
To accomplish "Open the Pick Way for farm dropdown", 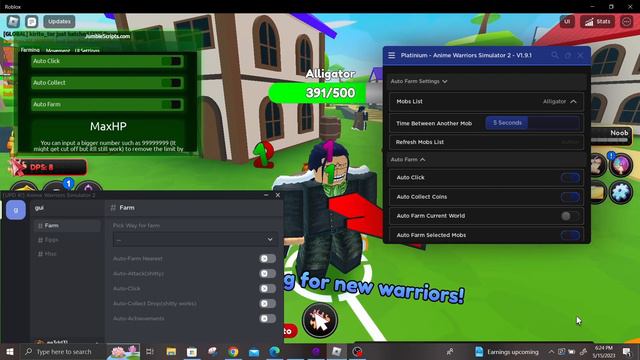I will (x=195, y=240).
